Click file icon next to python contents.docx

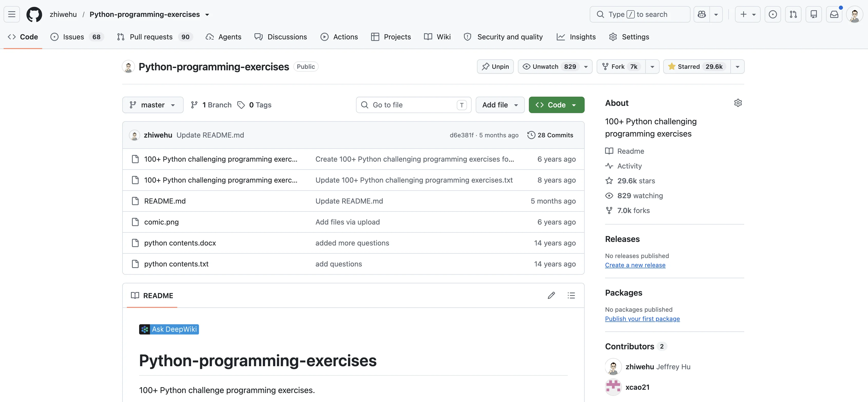(x=135, y=243)
